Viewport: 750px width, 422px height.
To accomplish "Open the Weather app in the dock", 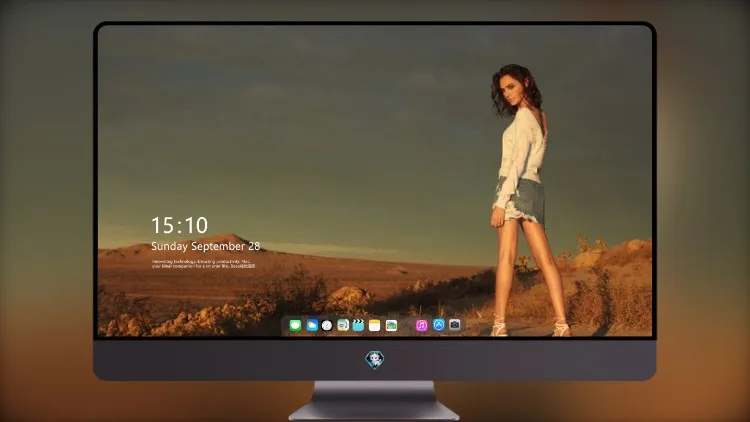I will click(312, 325).
